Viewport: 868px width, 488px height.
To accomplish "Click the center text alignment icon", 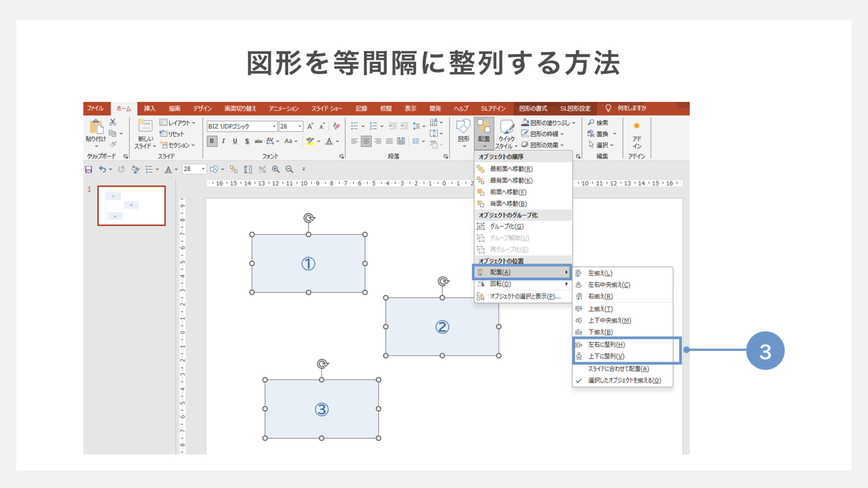I will (366, 141).
